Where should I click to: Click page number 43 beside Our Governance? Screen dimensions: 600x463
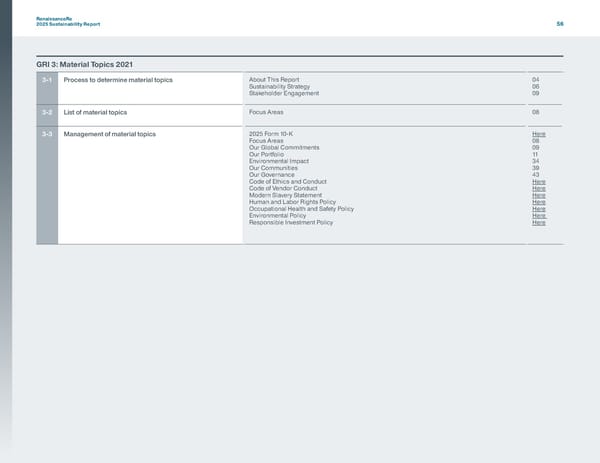pos(535,175)
